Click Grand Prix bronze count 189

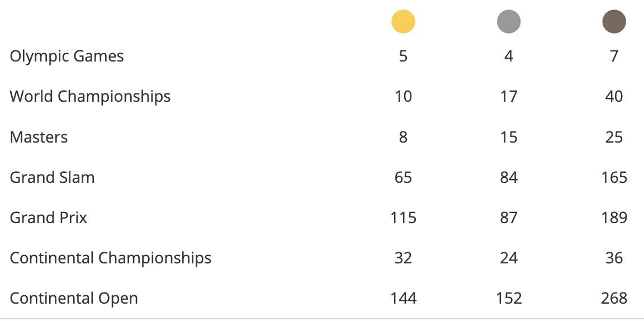coord(614,218)
